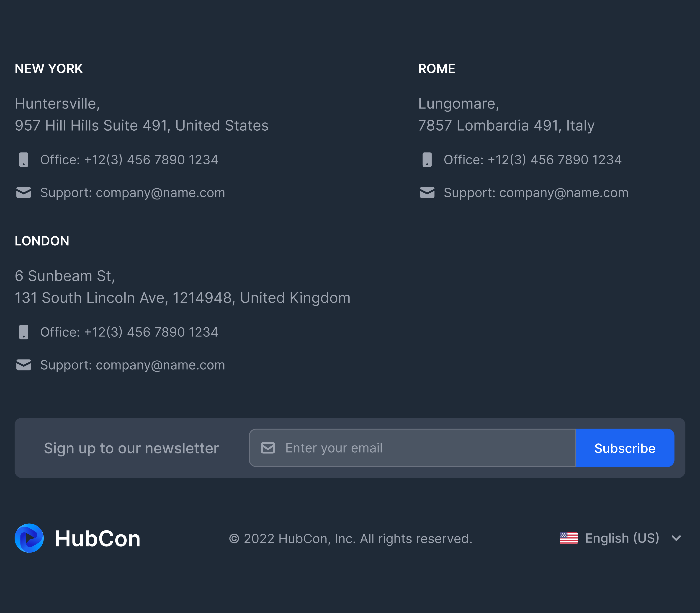This screenshot has height=613, width=700.
Task: Click the US flag icon
Action: 568,538
